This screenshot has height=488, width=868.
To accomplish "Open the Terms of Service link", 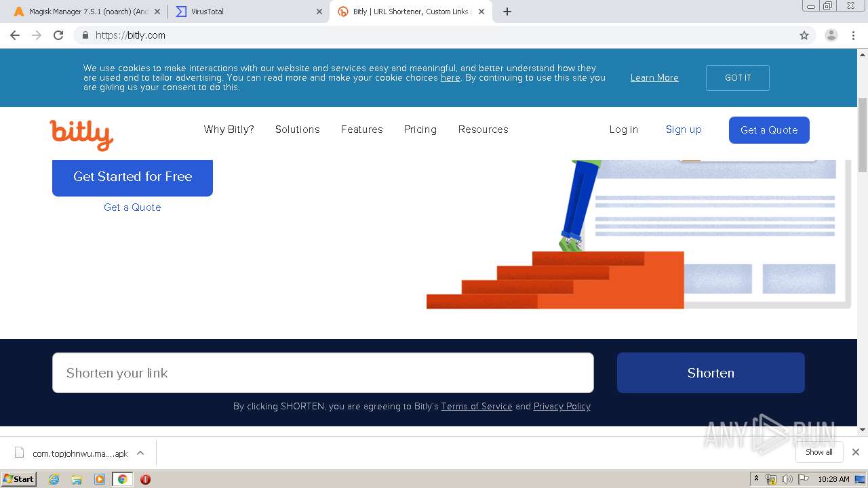I will 477,407.
